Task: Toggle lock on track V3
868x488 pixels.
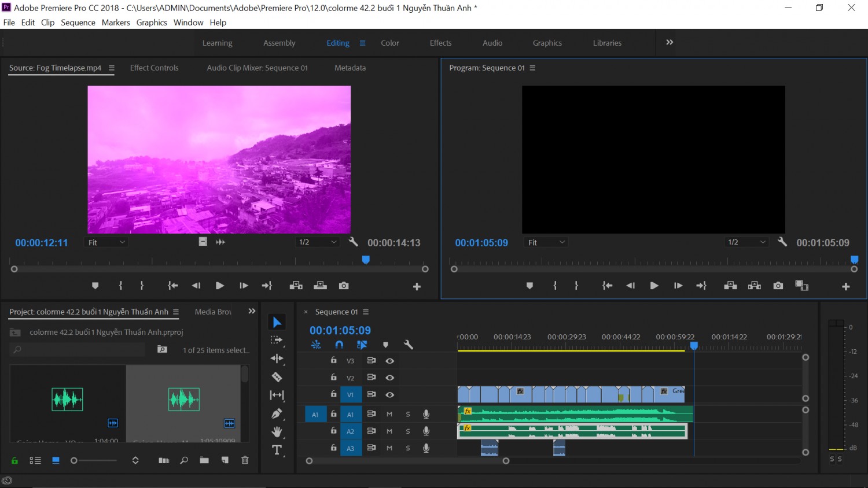Action: coord(333,360)
